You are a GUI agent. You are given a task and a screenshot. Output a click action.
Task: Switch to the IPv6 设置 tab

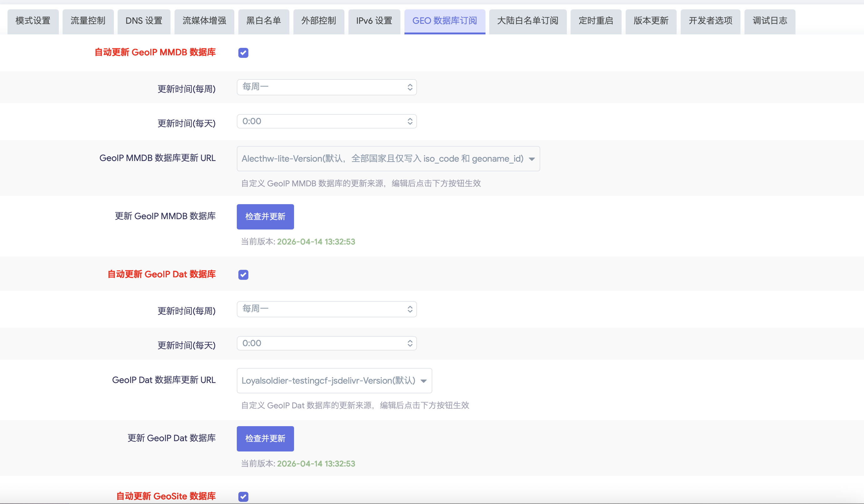(374, 21)
